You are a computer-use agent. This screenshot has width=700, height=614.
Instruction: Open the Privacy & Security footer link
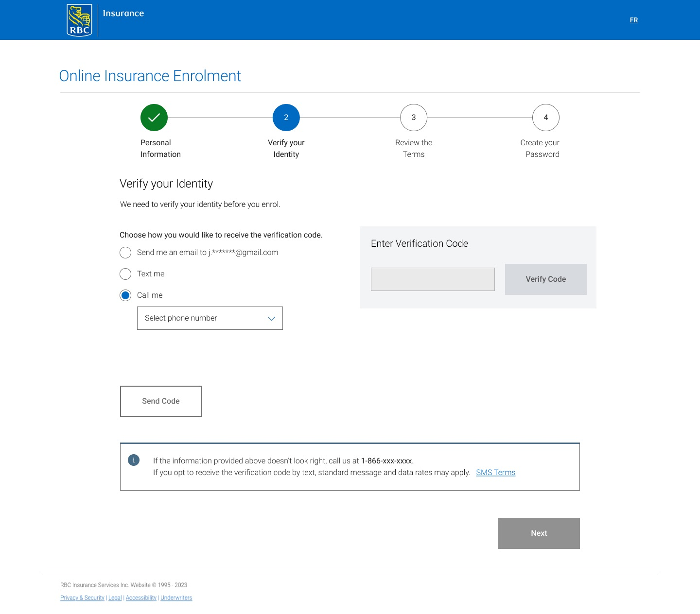pyautogui.click(x=82, y=598)
